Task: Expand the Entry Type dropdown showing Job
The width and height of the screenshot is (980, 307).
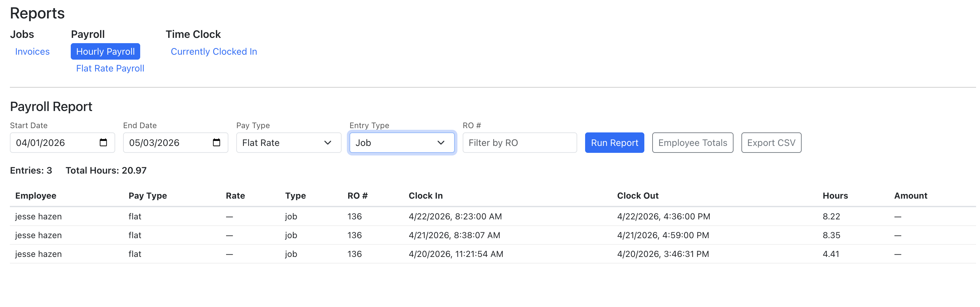Action: point(402,142)
